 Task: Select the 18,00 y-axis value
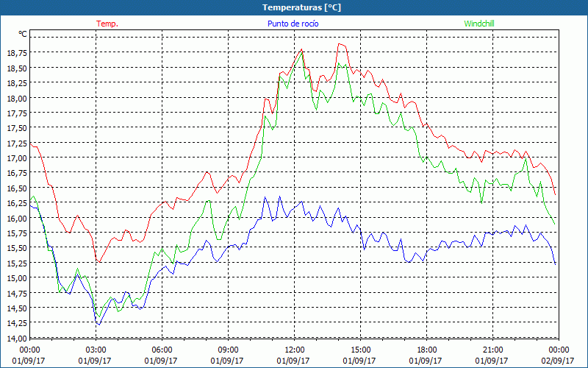[x=17, y=99]
